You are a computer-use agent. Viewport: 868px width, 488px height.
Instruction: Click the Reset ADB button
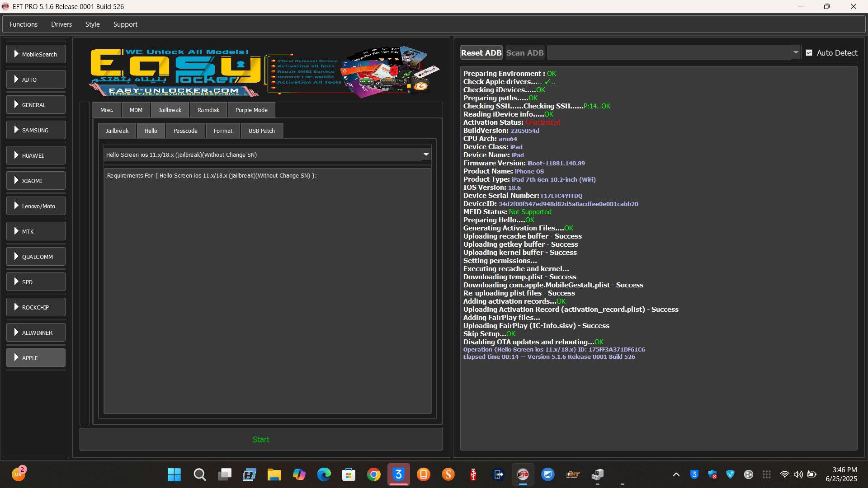pyautogui.click(x=481, y=53)
